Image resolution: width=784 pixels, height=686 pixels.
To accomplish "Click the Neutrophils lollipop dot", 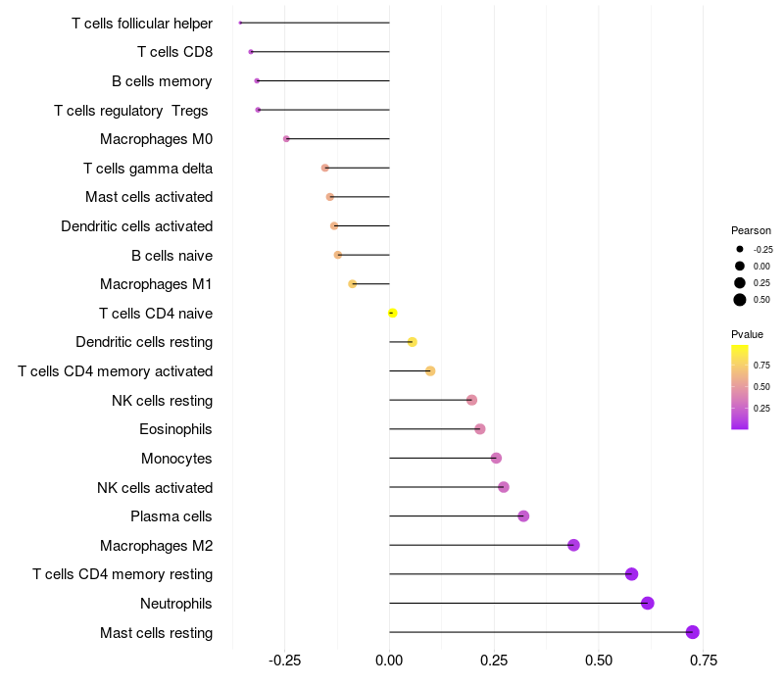I will point(648,603).
